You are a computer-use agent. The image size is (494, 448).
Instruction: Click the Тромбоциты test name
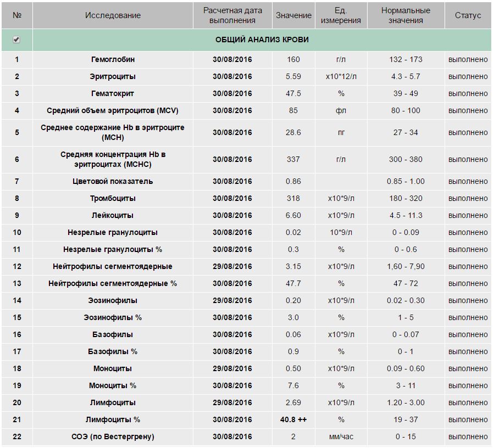pos(113,198)
